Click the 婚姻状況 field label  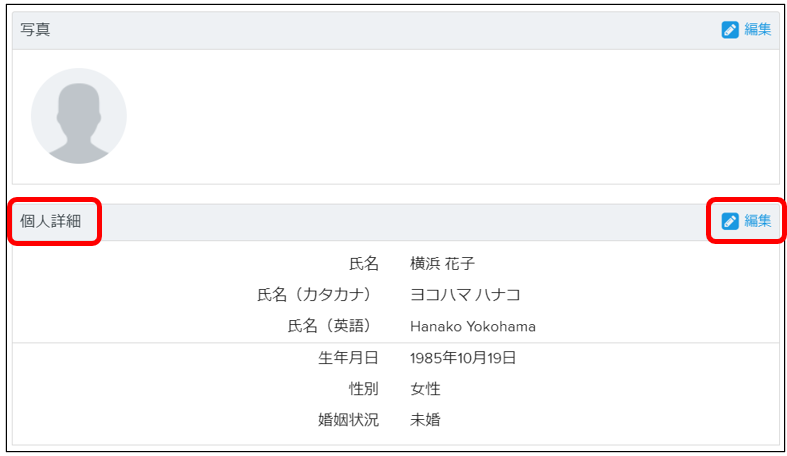[x=348, y=419]
